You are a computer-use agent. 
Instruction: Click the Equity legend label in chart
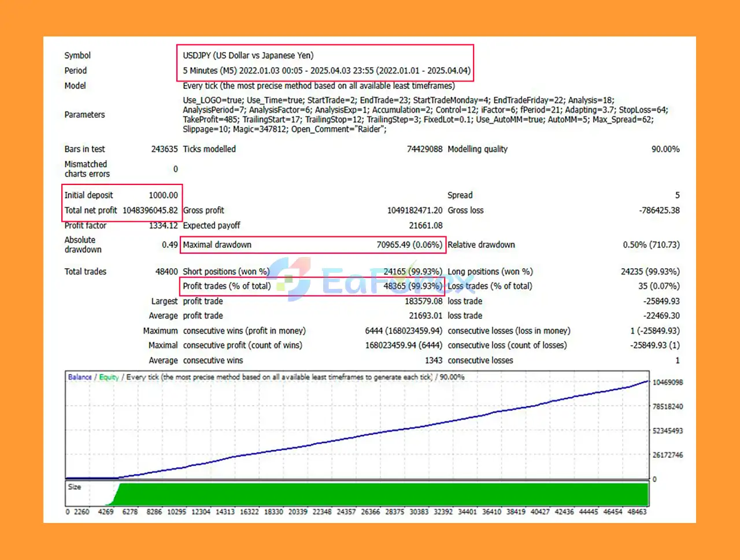point(109,377)
